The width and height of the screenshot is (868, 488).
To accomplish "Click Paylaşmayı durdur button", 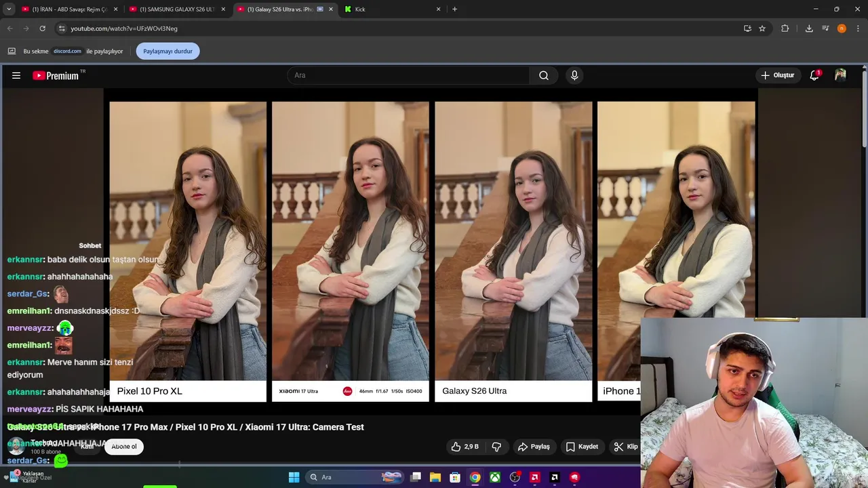I will 167,51.
